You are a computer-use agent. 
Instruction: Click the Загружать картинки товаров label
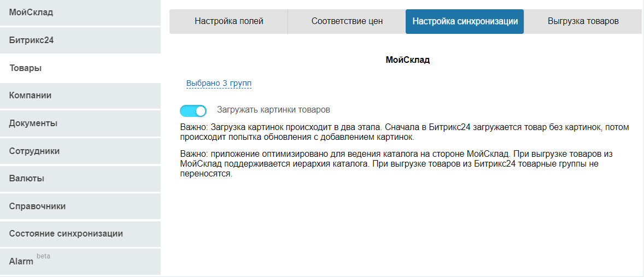tap(273, 110)
